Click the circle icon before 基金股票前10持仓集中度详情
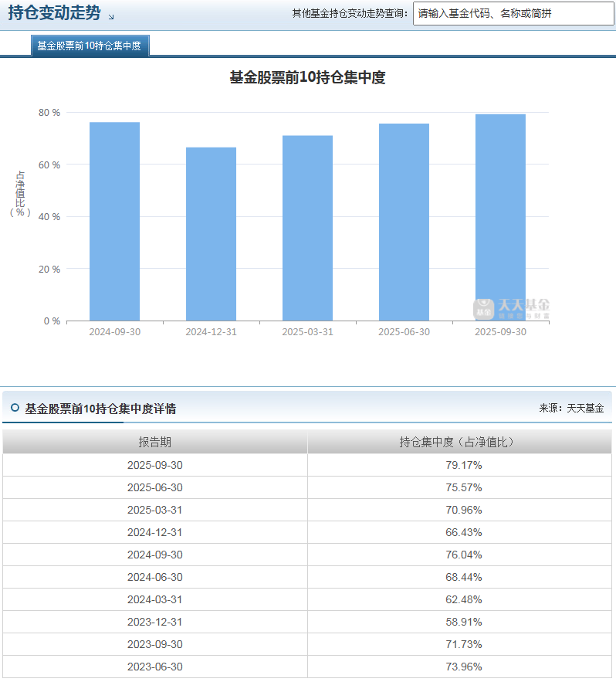Screen dimensions: 616x682 [15, 408]
